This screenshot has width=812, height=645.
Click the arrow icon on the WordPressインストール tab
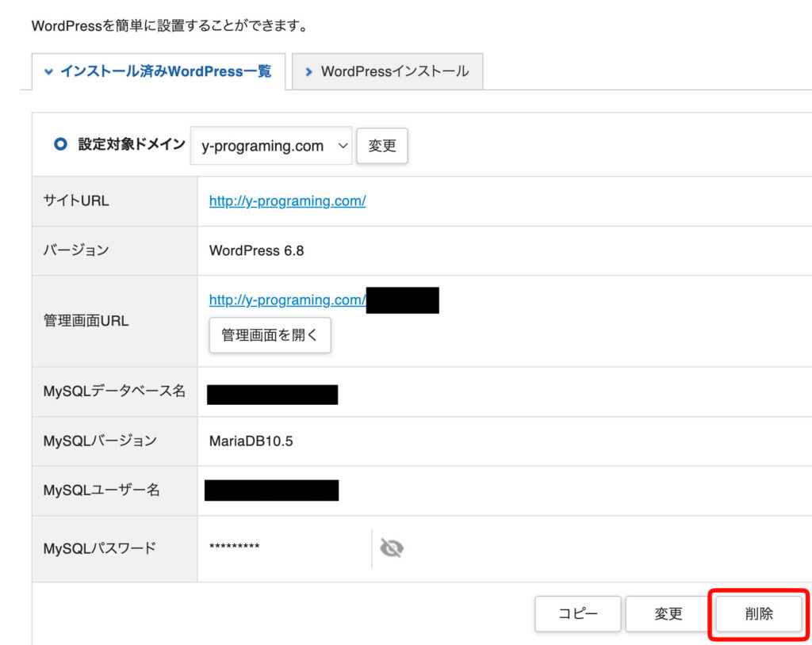pyautogui.click(x=308, y=72)
